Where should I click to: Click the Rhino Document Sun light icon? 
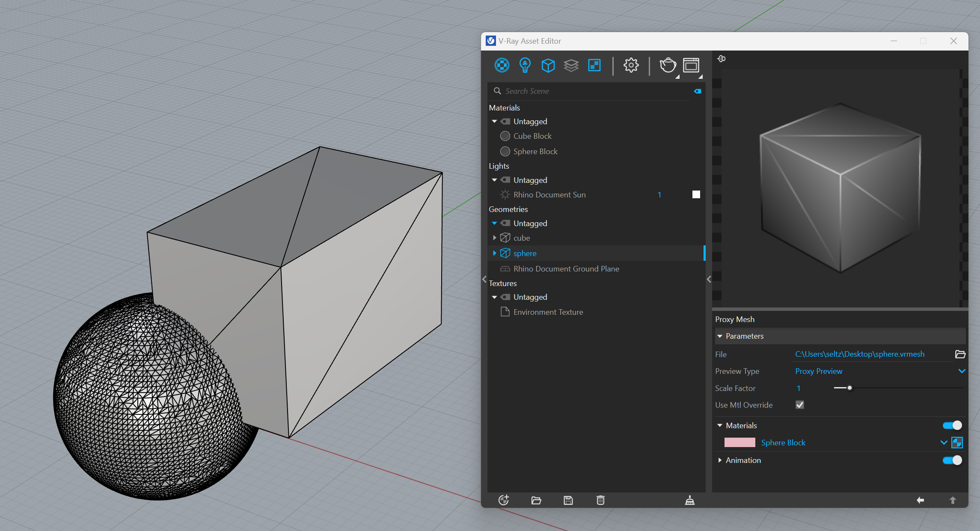point(505,195)
